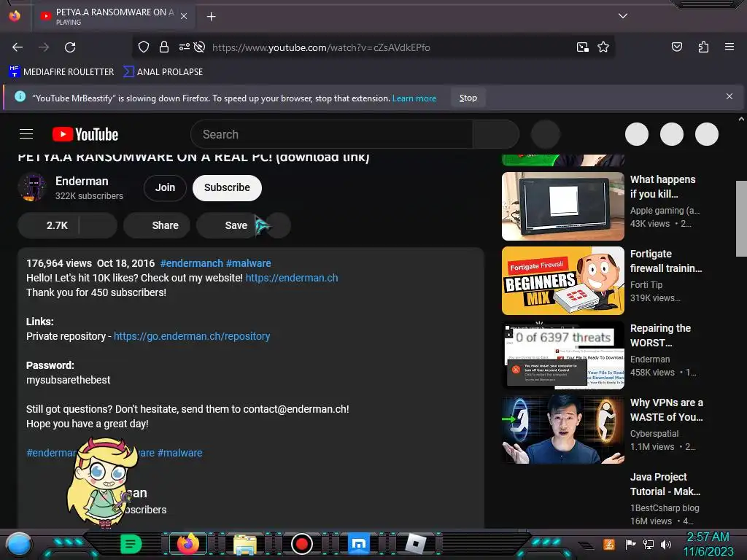Open the YouTube guide hamburger menu
The height and width of the screenshot is (560, 747).
click(26, 134)
